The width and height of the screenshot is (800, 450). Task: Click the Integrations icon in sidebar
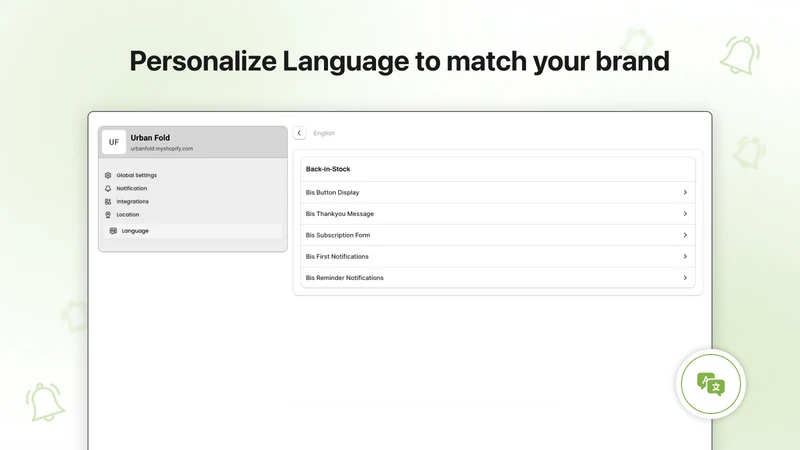tap(108, 202)
